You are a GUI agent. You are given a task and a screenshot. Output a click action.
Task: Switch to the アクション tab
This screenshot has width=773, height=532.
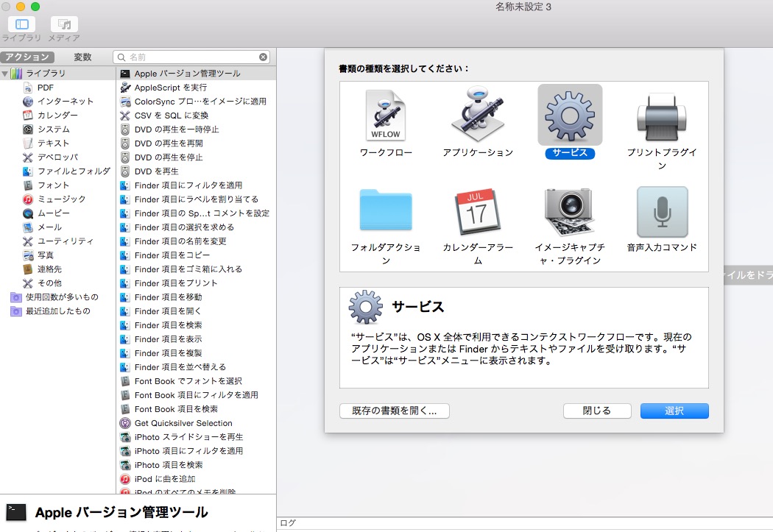coord(28,57)
